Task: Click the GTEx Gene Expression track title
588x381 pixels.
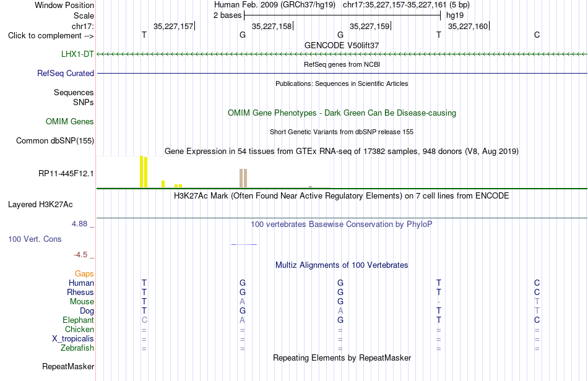Action: coord(342,152)
